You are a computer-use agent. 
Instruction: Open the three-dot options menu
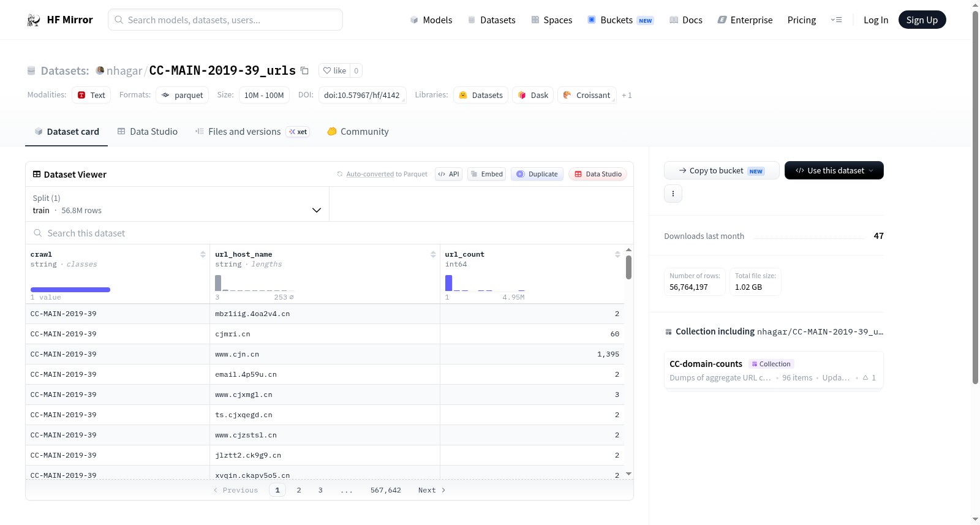(673, 194)
